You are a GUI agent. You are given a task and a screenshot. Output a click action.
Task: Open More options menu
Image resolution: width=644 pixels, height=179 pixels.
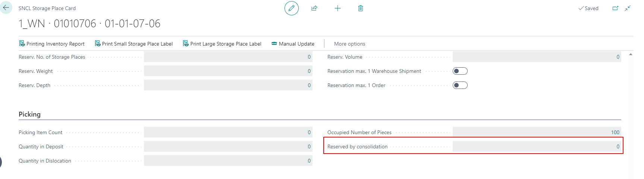(349, 44)
